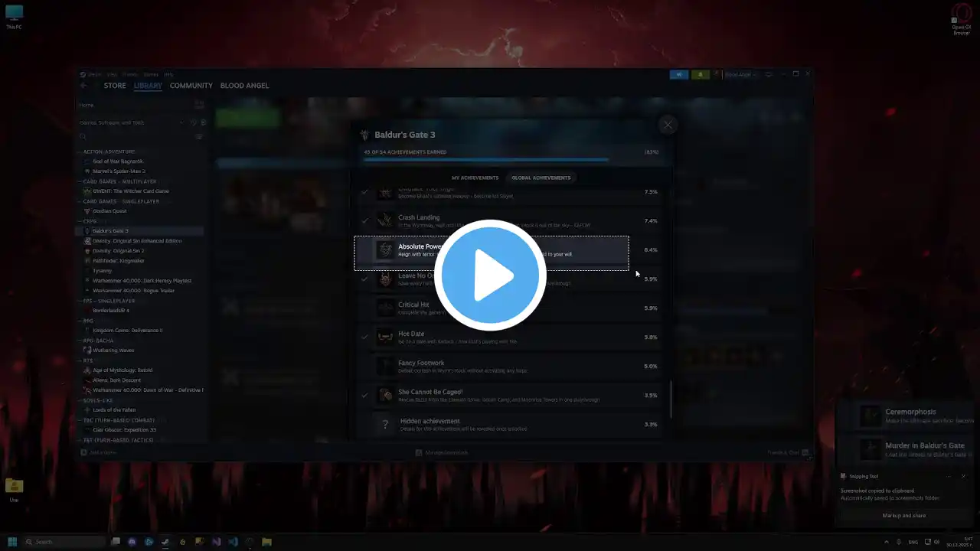The height and width of the screenshot is (551, 980).
Task: Click the She Cannot Be Caged! achievement icon
Action: tap(385, 396)
